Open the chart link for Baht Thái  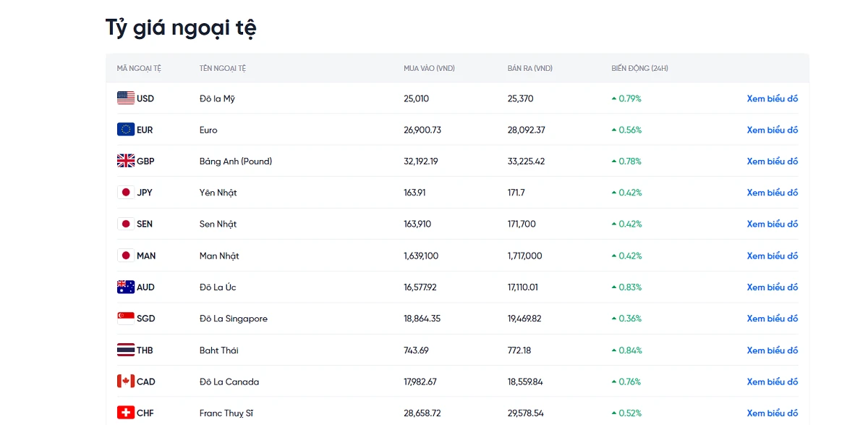click(x=772, y=350)
